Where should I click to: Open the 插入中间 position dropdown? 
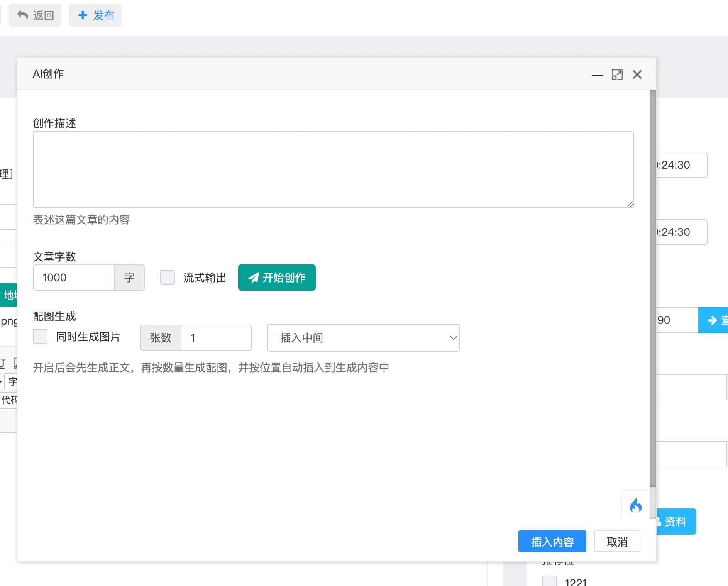tap(363, 338)
